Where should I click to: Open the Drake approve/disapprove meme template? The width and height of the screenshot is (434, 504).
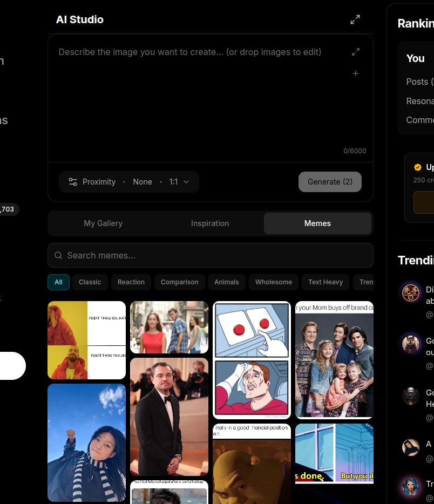tap(87, 340)
